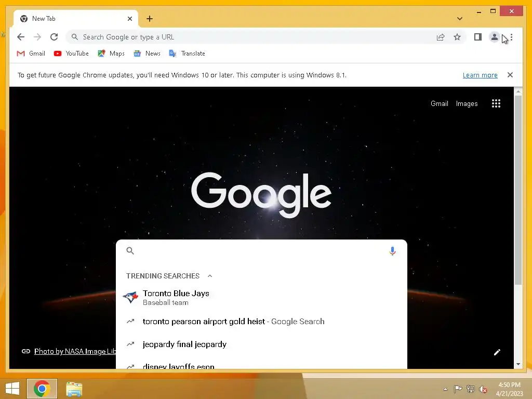Click the link icon beside NASA photo credit
Screen dimensions: 532x399
(x=26, y=351)
